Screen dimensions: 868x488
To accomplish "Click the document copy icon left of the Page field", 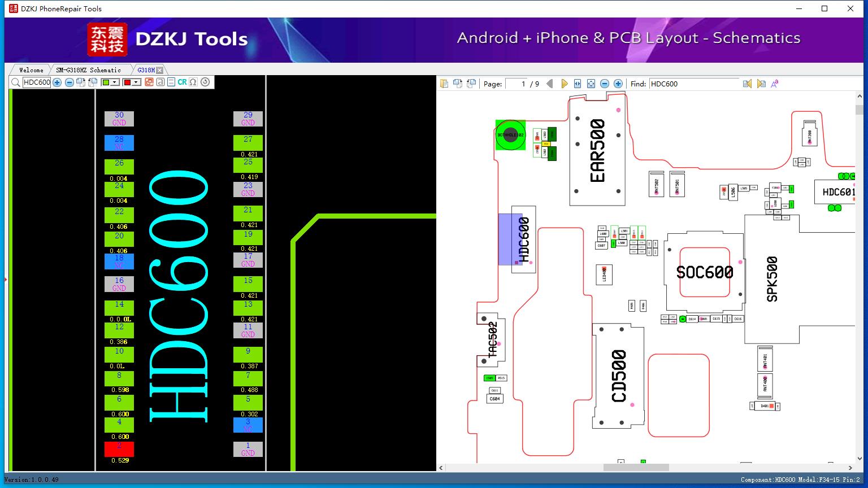I will tap(444, 84).
